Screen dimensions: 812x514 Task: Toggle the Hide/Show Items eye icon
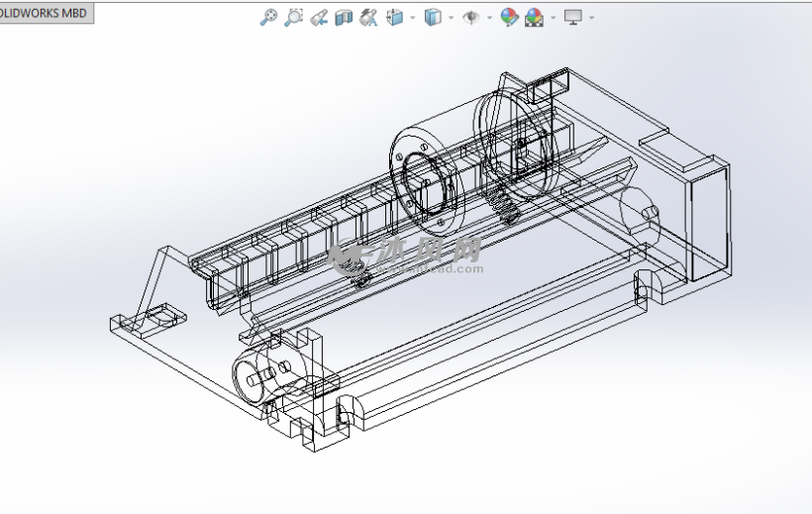(471, 18)
